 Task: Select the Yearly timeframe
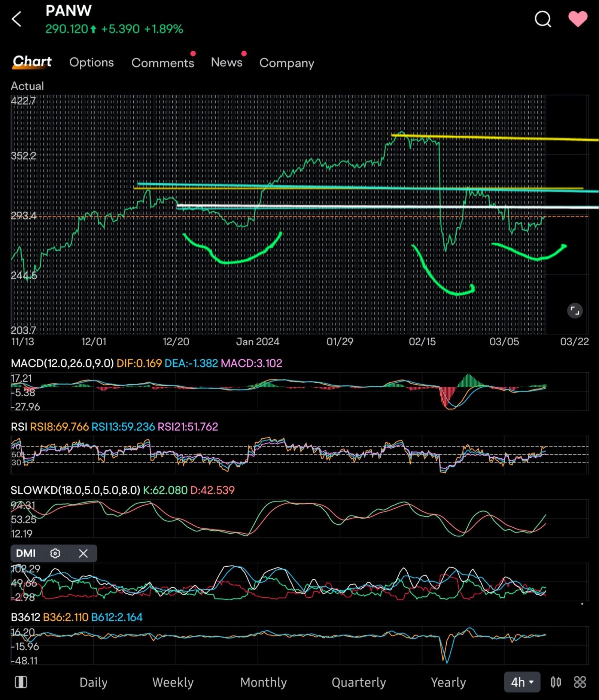pos(448,682)
